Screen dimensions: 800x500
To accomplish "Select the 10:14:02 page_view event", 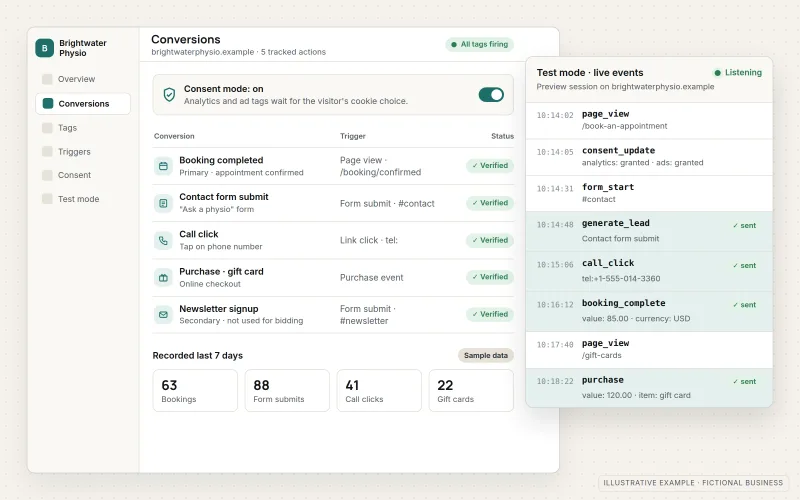I will [x=649, y=120].
